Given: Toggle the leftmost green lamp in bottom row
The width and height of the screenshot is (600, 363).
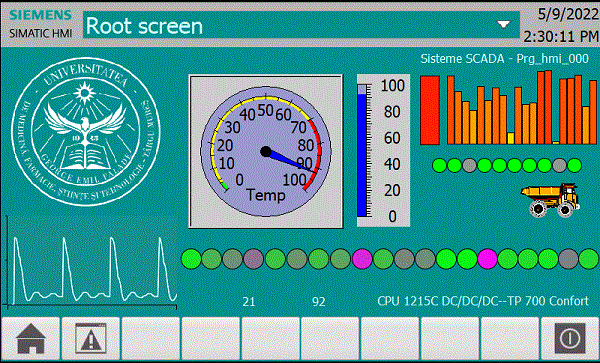Looking at the screenshot, I should point(191,259).
